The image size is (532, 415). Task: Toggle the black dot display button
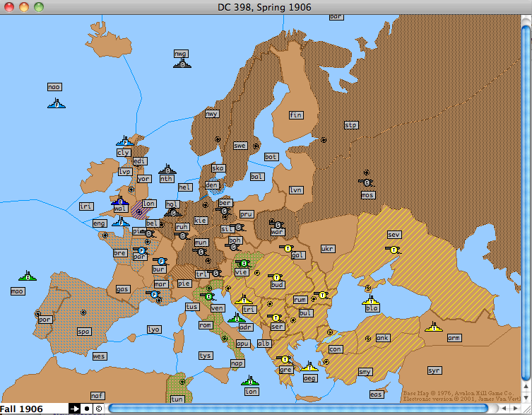(87, 409)
